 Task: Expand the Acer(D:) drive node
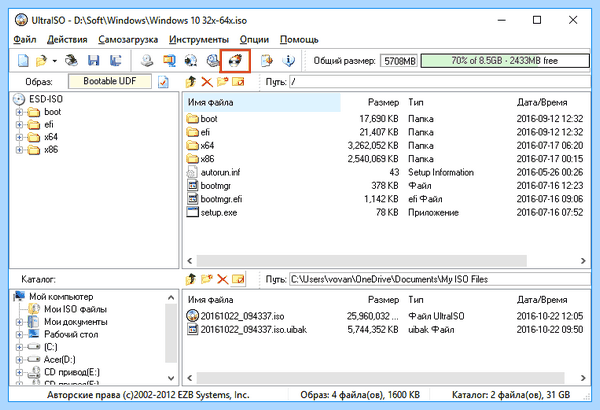click(x=19, y=360)
